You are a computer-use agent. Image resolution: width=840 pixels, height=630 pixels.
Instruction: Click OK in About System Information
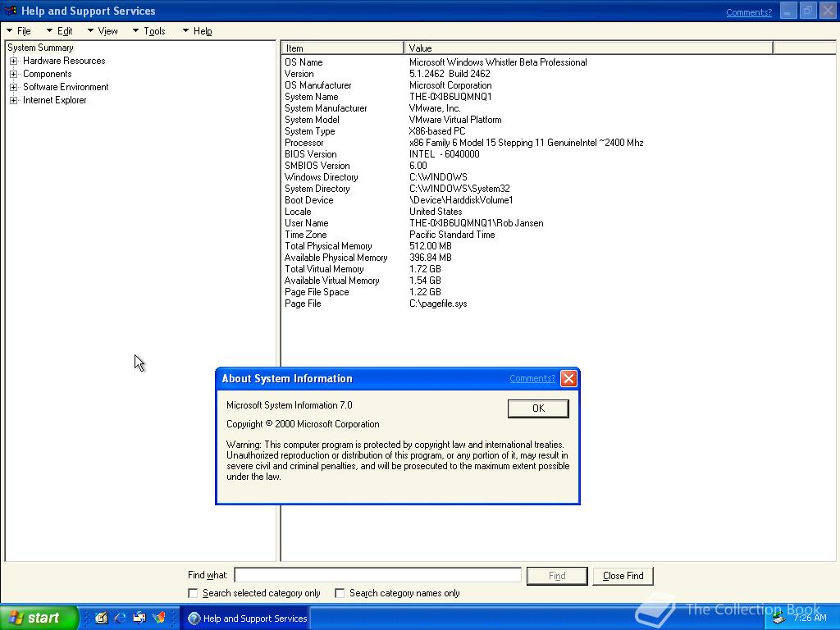click(538, 409)
